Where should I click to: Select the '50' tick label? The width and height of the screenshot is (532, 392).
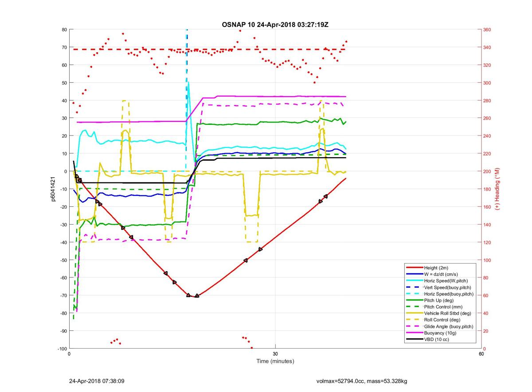click(x=64, y=83)
